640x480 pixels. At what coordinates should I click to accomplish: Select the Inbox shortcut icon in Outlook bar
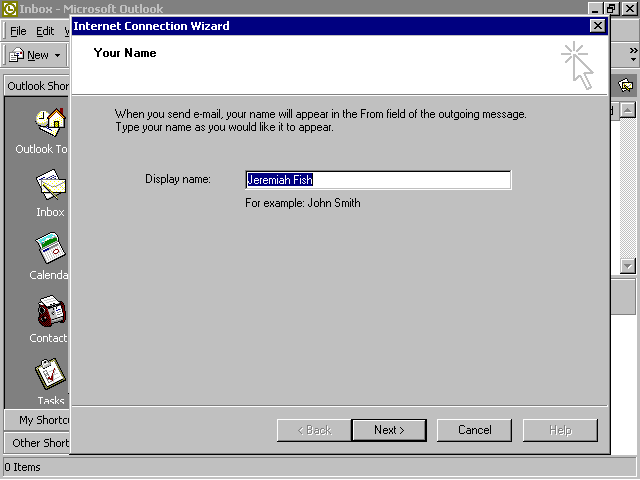pyautogui.click(x=51, y=184)
